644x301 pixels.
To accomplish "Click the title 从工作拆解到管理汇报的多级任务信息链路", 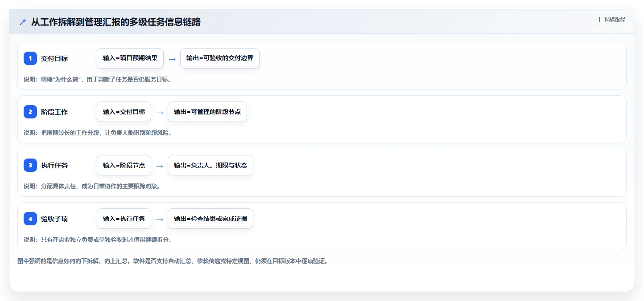I will pyautogui.click(x=116, y=22).
